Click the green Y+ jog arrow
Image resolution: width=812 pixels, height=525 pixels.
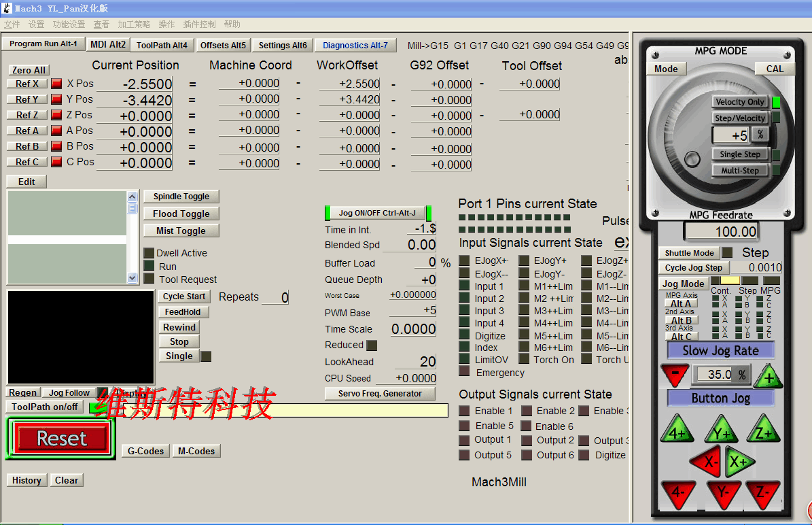point(722,429)
